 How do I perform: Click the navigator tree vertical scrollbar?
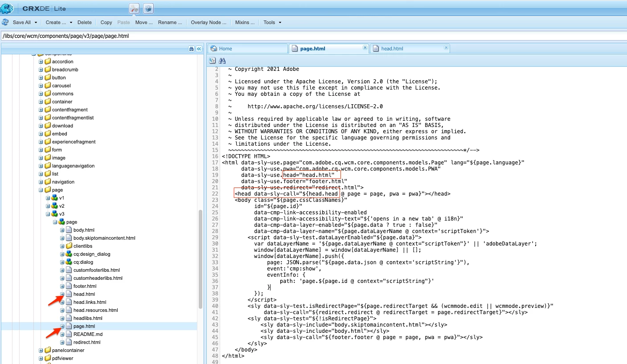click(201, 258)
